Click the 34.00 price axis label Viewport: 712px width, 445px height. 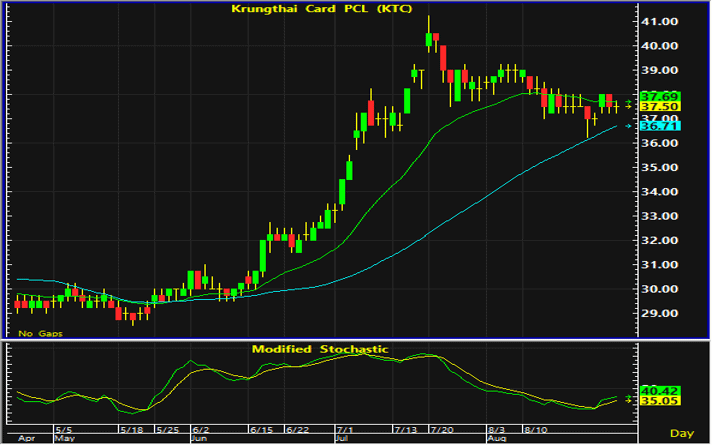pyautogui.click(x=659, y=192)
